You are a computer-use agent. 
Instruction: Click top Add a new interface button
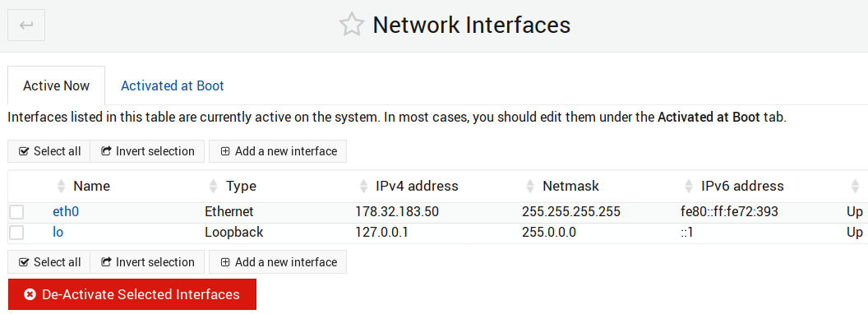278,151
